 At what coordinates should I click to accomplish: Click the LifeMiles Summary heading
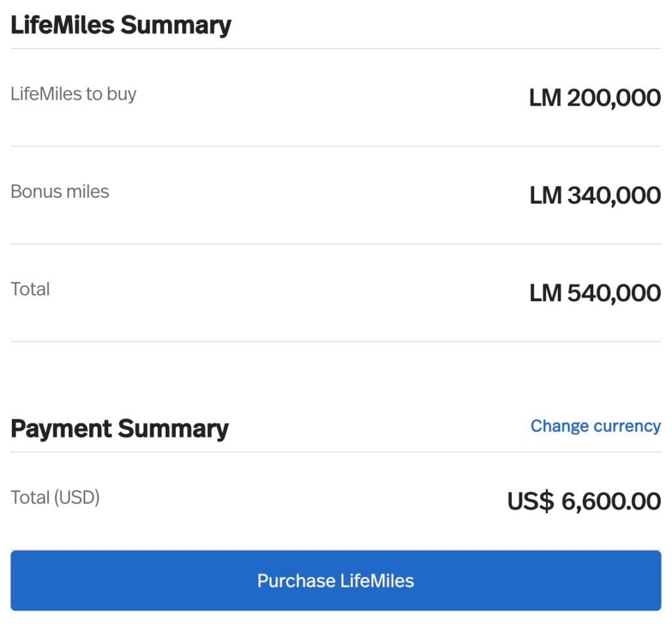point(121,24)
